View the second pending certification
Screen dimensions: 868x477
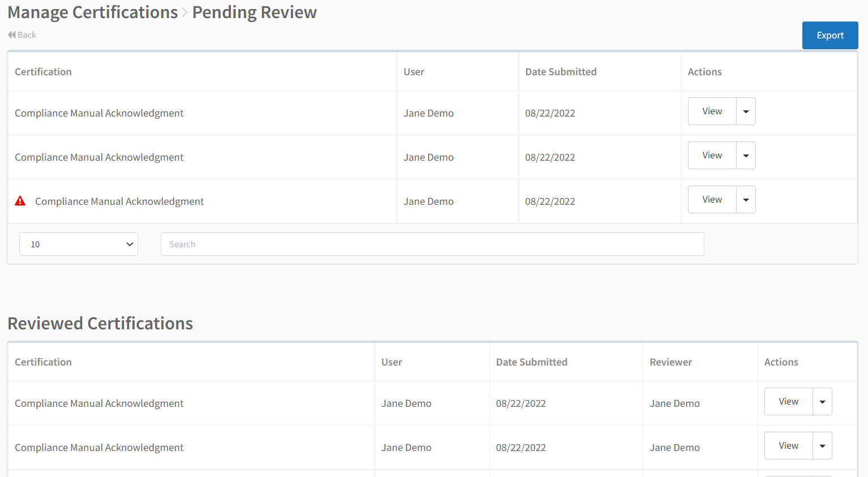click(x=712, y=156)
